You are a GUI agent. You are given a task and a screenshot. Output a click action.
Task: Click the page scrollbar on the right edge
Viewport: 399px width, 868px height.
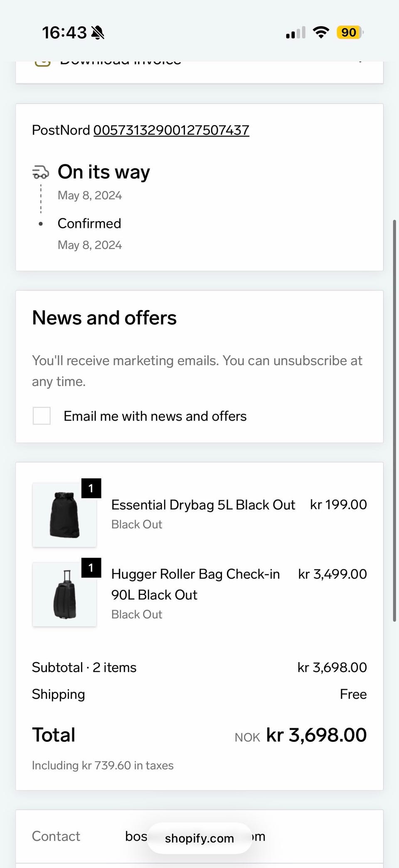tap(394, 420)
